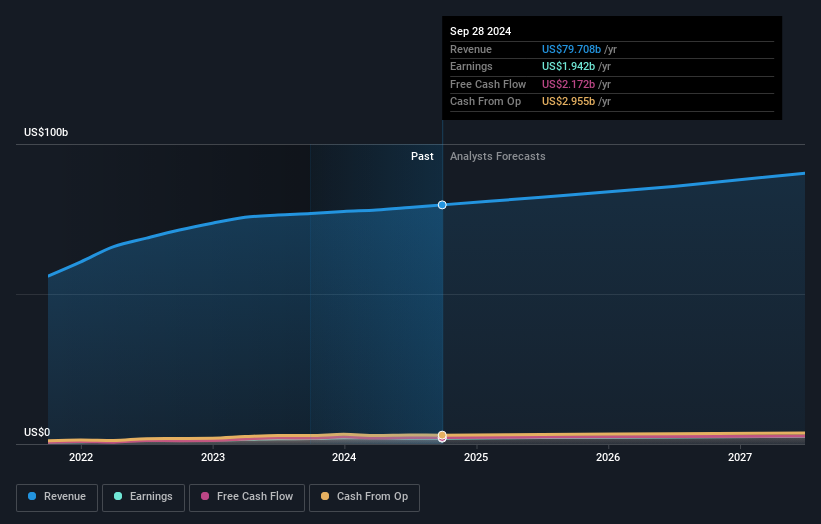Click the Cash From Op label in the tooltip
The height and width of the screenshot is (524, 821).
pyautogui.click(x=485, y=102)
